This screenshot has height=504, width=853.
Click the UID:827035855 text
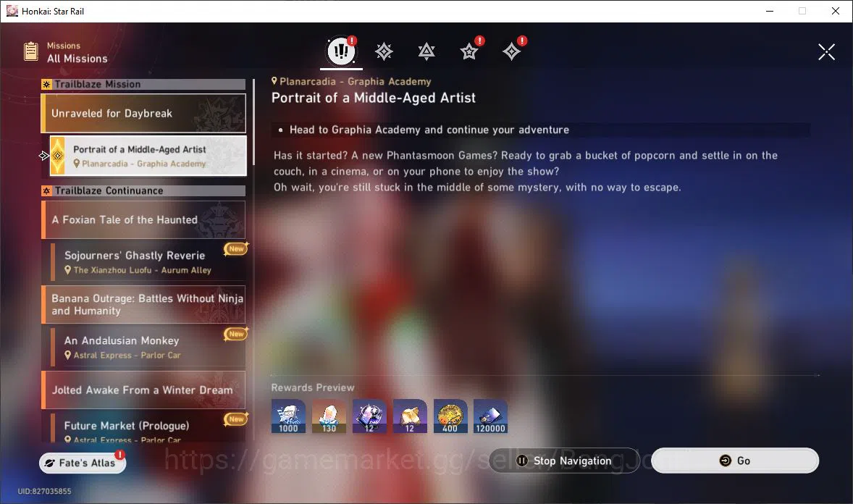(x=45, y=491)
